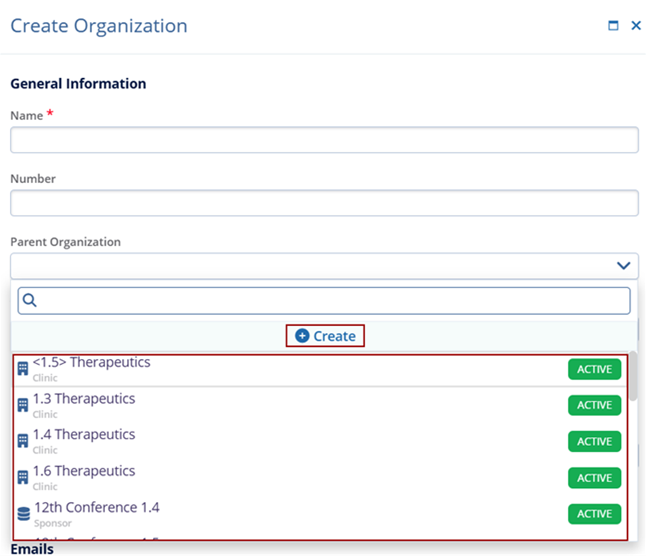Viewport: 646px width, 556px height.
Task: Focus the Number input field
Action: [x=324, y=204]
